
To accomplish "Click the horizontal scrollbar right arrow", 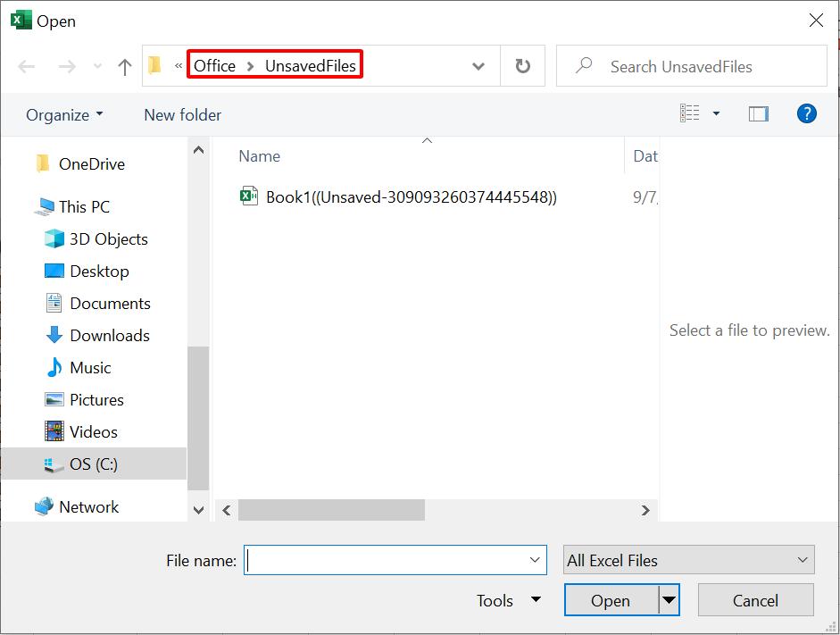I will point(645,510).
